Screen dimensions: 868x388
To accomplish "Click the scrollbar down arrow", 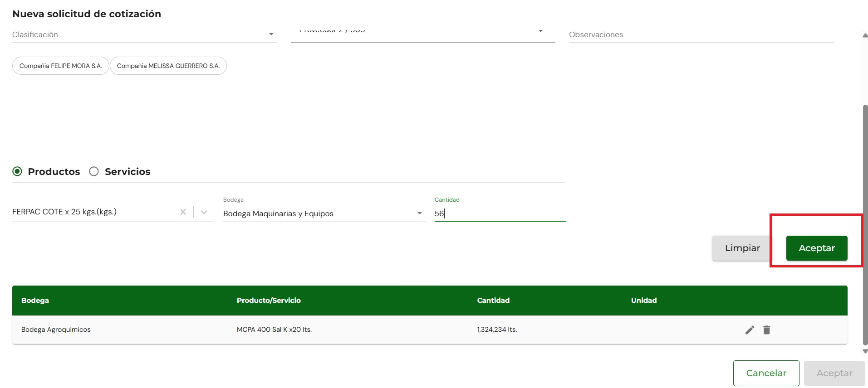I will point(865,351).
